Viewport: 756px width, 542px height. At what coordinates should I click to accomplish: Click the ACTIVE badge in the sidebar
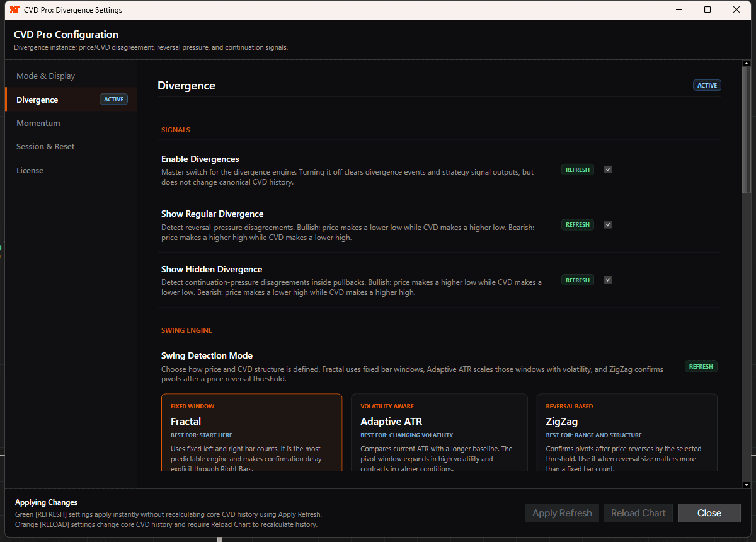pyautogui.click(x=114, y=99)
